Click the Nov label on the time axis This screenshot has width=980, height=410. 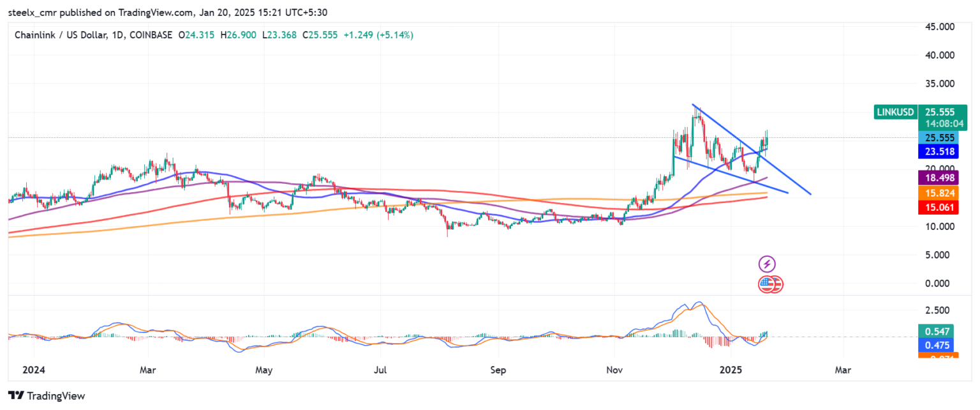[614, 369]
